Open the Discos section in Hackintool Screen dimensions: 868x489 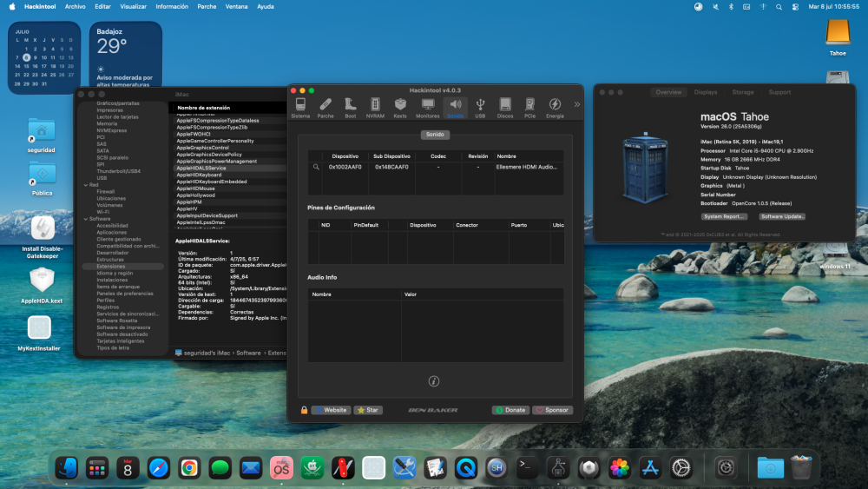coord(505,108)
